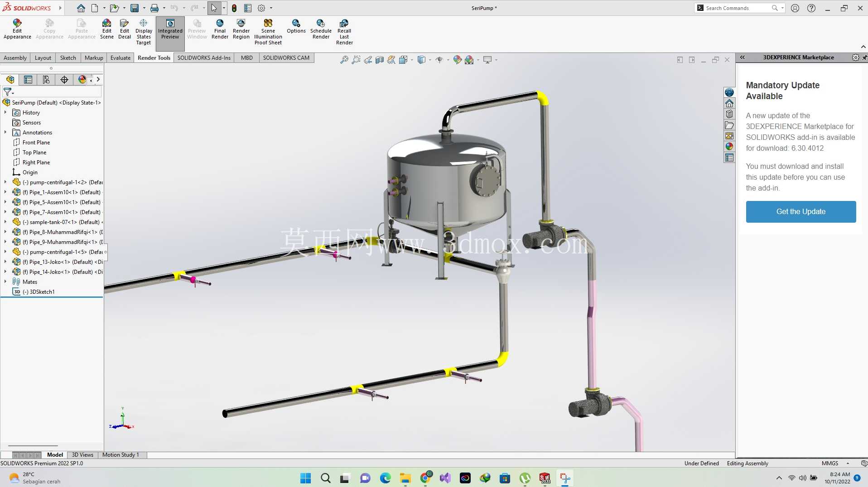This screenshot has width=868, height=487.
Task: Expand sample-tank-07<1> component node
Action: click(x=5, y=222)
